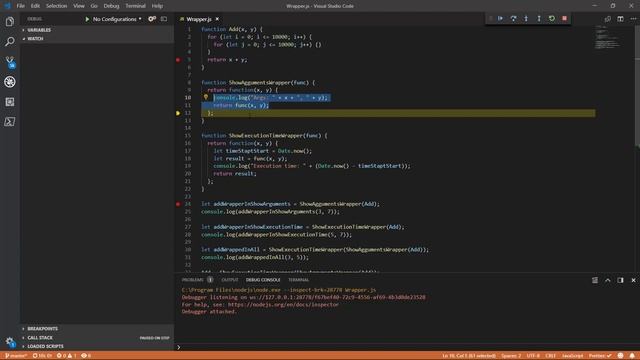This screenshot has height=360, width=640.
Task: Click the Prettier status item
Action: tap(600, 356)
